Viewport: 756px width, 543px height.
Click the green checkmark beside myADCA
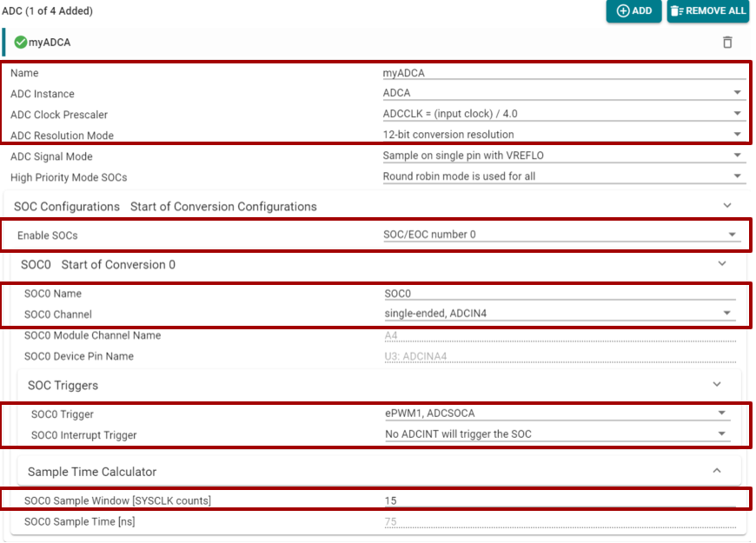(x=21, y=43)
